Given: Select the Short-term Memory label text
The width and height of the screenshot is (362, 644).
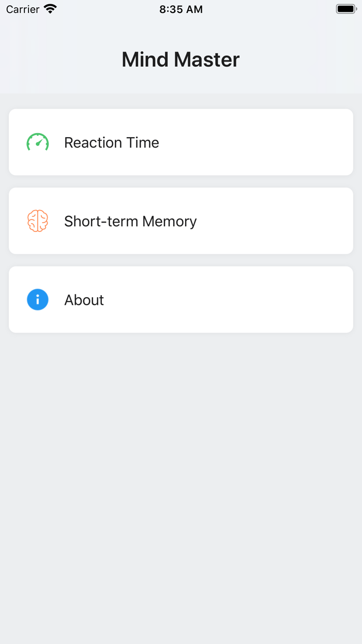Looking at the screenshot, I should (x=130, y=221).
